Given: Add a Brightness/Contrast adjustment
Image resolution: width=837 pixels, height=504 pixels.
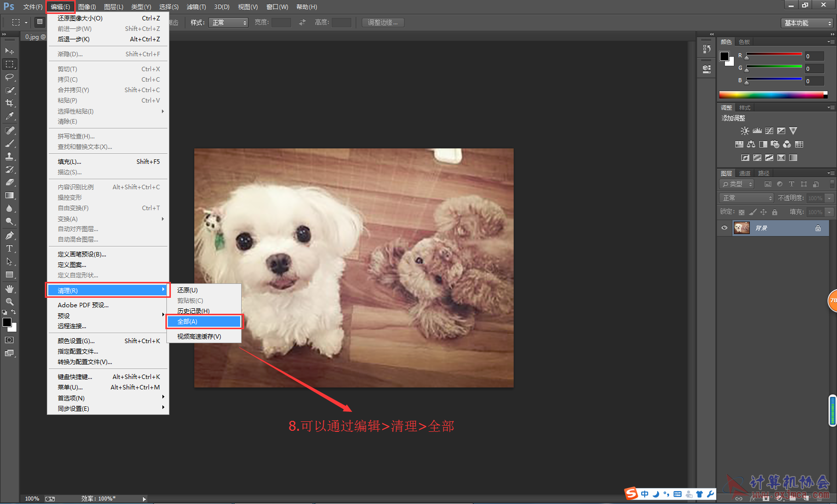Looking at the screenshot, I should pos(744,131).
